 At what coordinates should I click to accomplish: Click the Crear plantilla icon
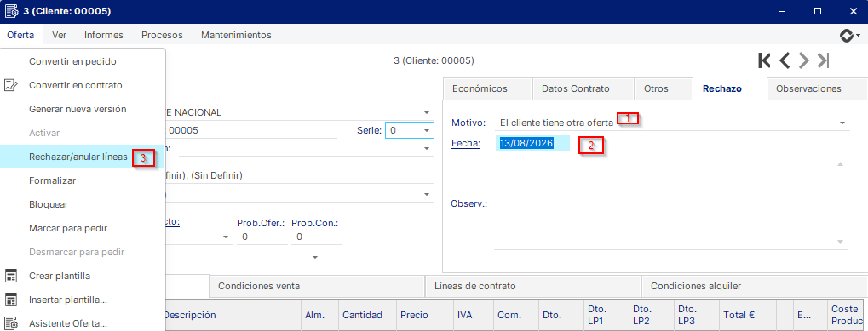10,275
